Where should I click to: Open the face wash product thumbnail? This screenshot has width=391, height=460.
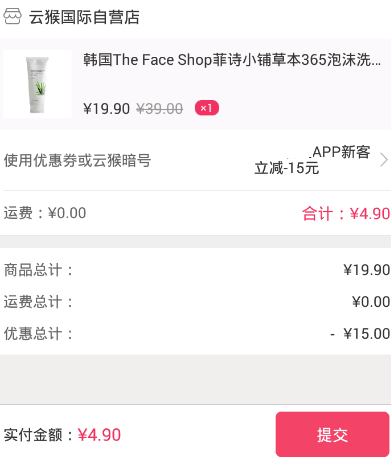tap(37, 84)
